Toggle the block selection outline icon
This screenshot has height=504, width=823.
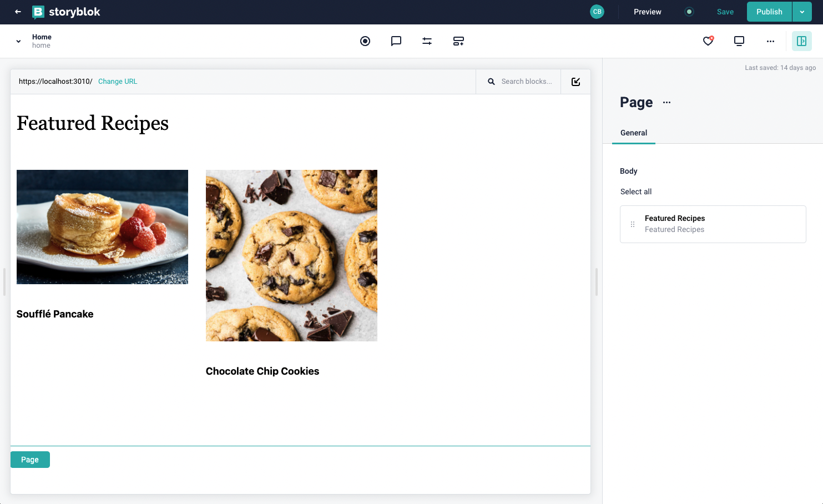click(576, 82)
